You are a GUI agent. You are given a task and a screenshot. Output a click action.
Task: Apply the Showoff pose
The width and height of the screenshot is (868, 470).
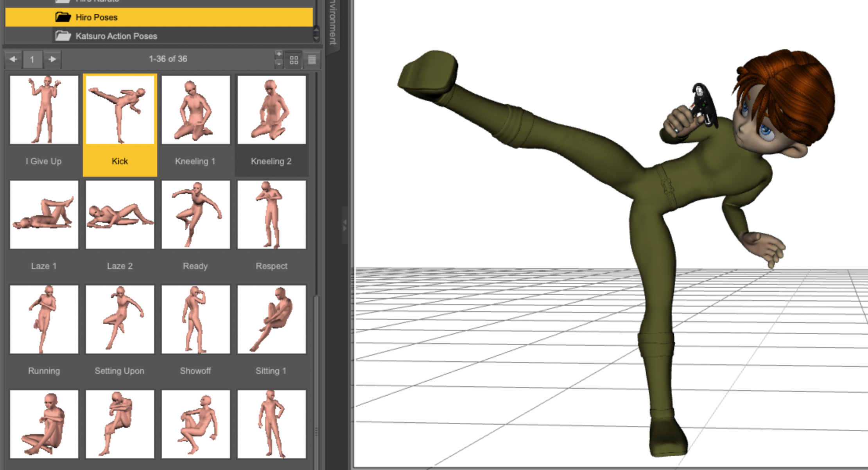coord(195,319)
